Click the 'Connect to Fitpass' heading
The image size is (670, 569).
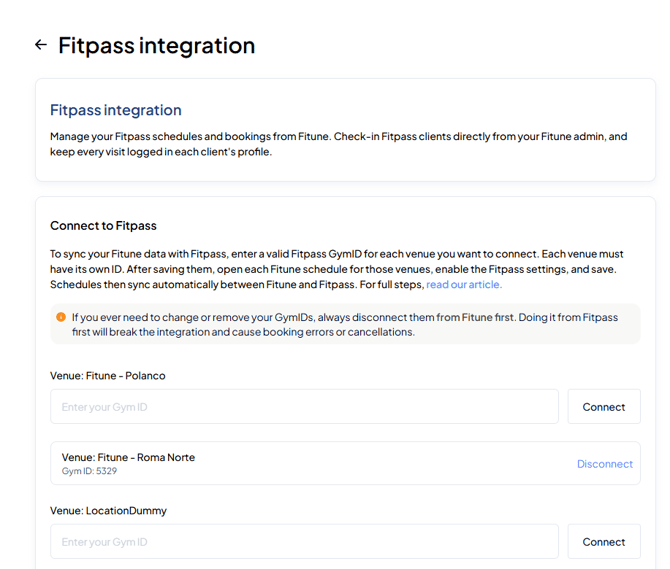click(x=103, y=226)
